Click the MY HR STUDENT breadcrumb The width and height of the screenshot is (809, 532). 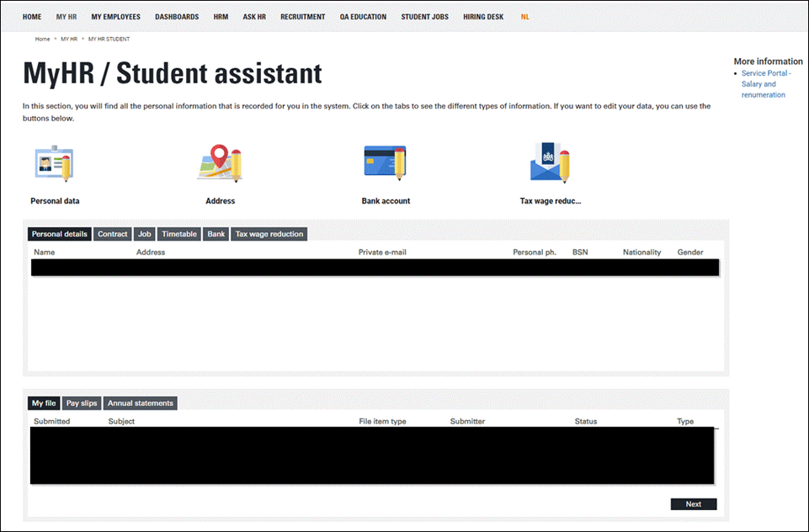(x=109, y=40)
